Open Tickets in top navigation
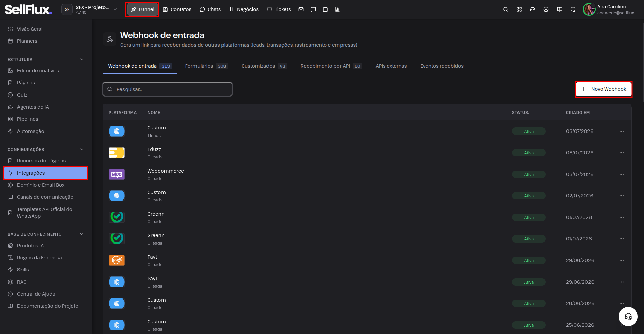 (x=279, y=9)
